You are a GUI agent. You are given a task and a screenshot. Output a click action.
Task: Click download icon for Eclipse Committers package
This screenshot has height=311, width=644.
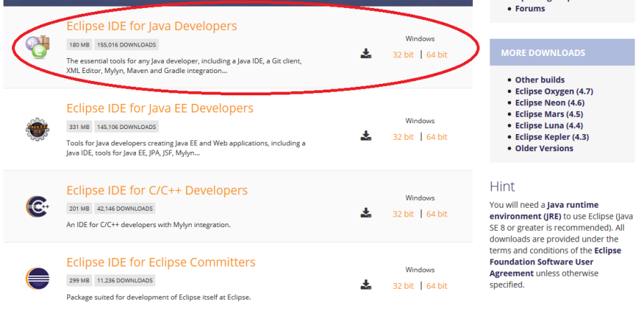(x=366, y=285)
